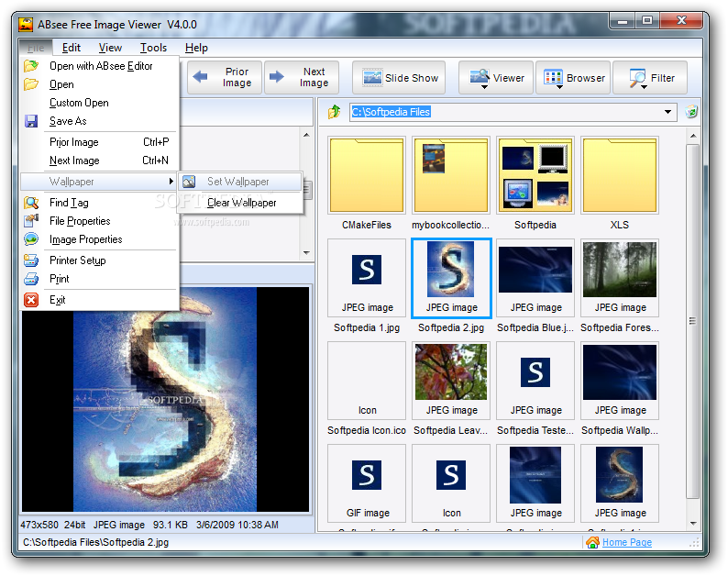The width and height of the screenshot is (728, 576).
Task: Open the Viewer mode button
Action: pyautogui.click(x=496, y=78)
